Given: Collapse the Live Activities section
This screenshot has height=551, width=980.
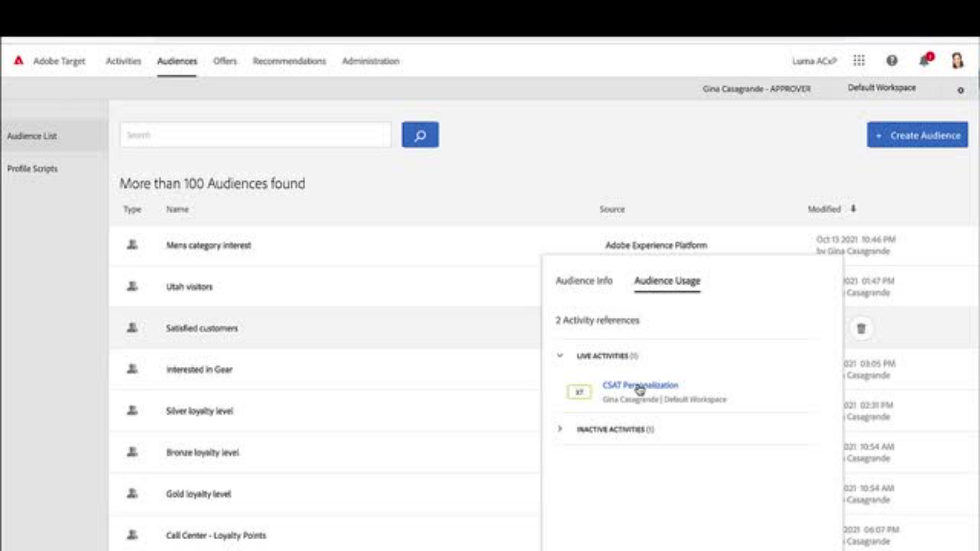Looking at the screenshot, I should [x=560, y=356].
